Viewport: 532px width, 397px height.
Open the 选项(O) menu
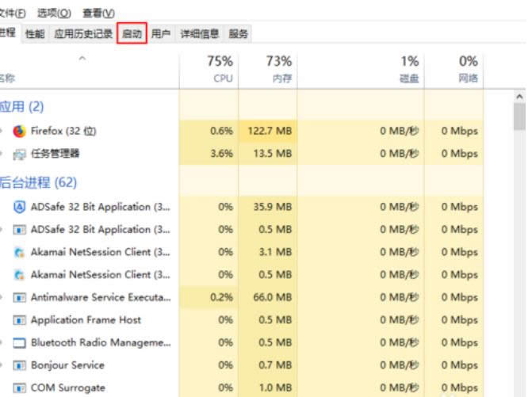tap(54, 13)
